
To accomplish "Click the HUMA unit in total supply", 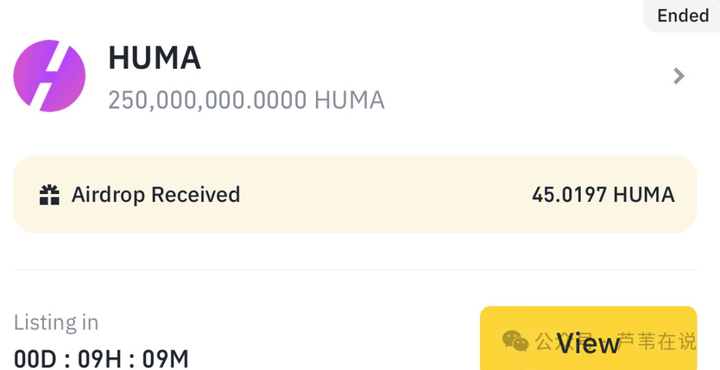I will point(349,100).
